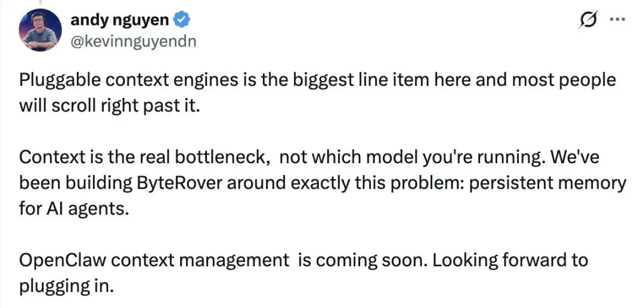Open the Grok explain-post icon

(x=587, y=20)
